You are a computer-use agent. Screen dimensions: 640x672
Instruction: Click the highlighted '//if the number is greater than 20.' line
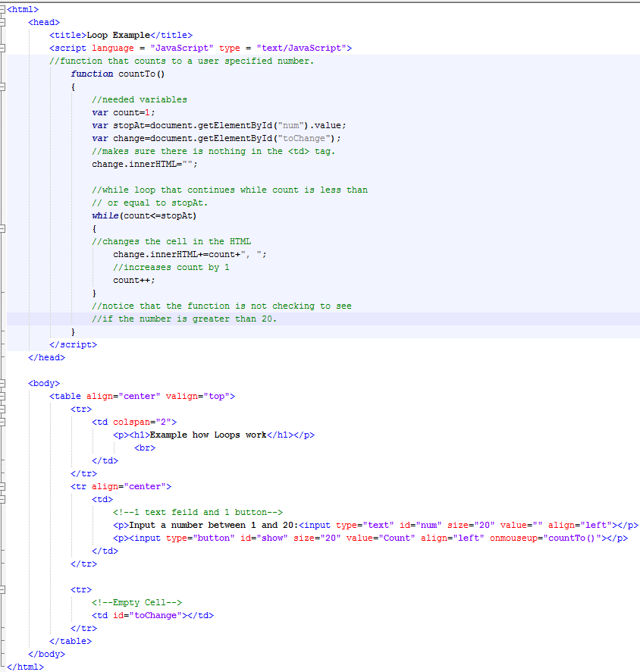(x=184, y=319)
